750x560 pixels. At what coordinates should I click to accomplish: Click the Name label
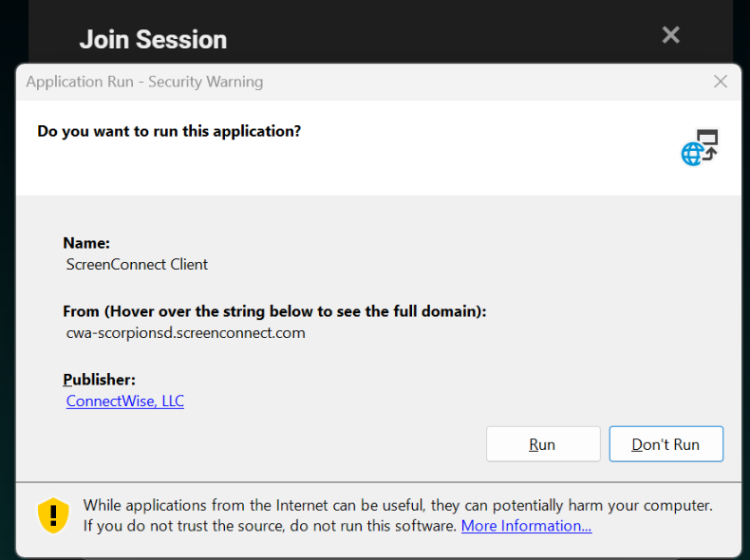(86, 243)
